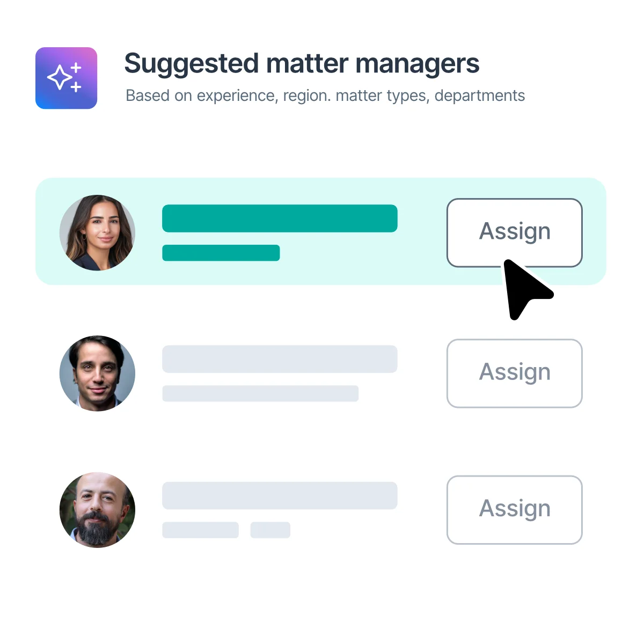
Task: Click the "Suggested matter managers" heading
Action: 302,64
